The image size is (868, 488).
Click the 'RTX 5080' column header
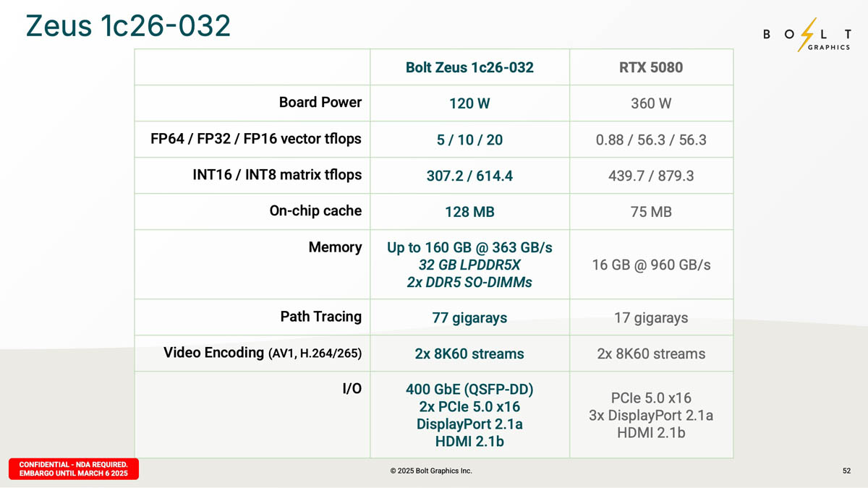pos(651,67)
